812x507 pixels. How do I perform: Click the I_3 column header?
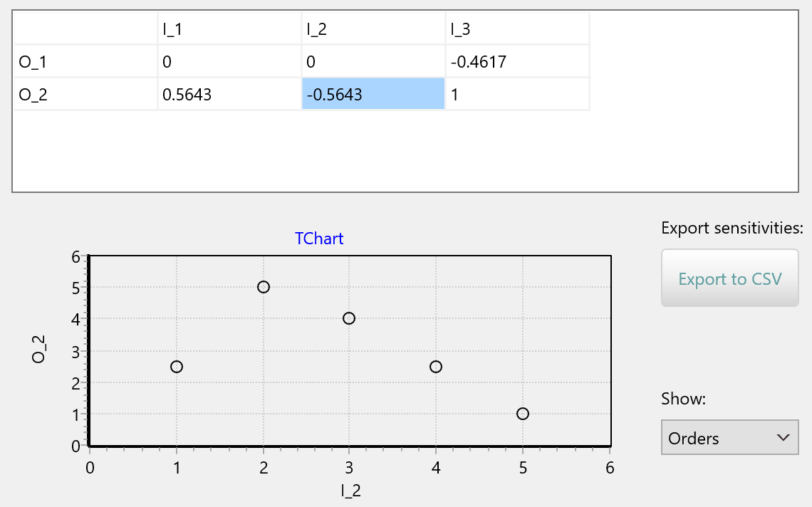[x=517, y=29]
